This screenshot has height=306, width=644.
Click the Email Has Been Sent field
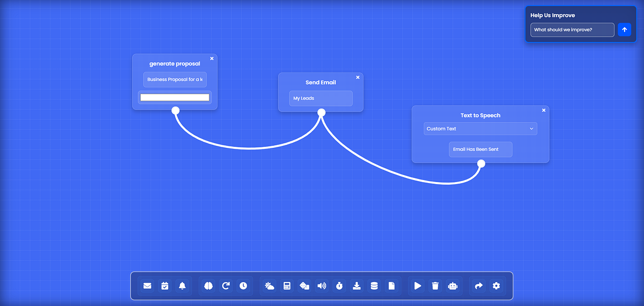click(480, 149)
